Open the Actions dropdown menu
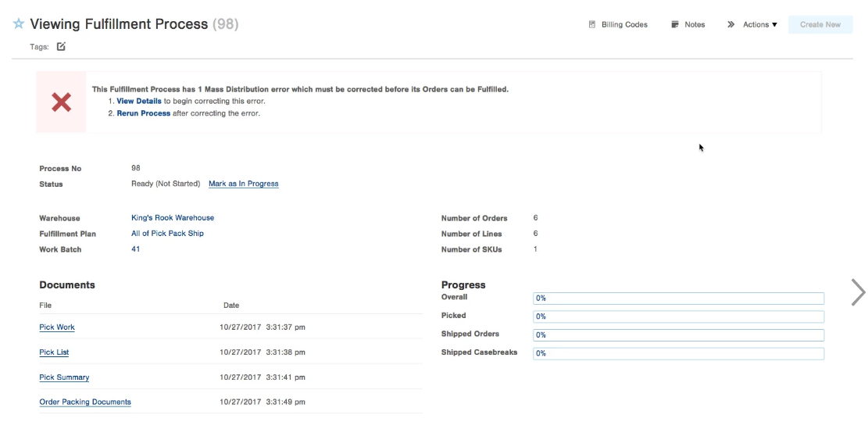868x422 pixels. pyautogui.click(x=759, y=25)
